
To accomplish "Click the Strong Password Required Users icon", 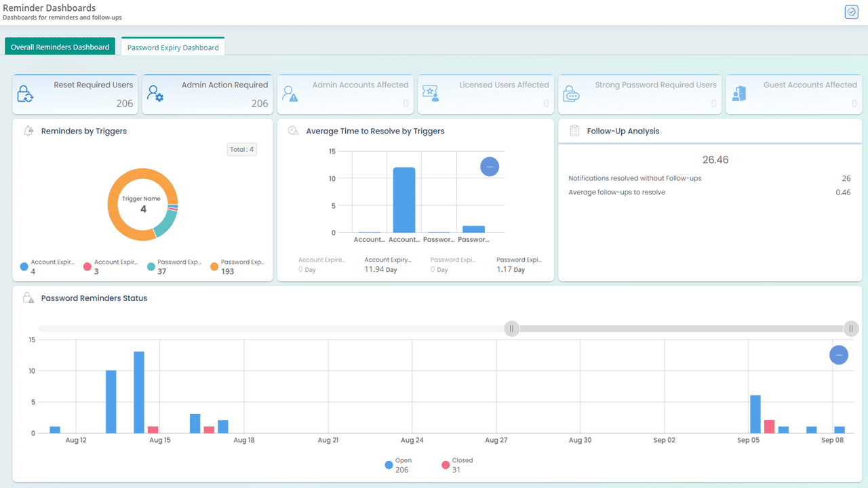I will pyautogui.click(x=571, y=94).
